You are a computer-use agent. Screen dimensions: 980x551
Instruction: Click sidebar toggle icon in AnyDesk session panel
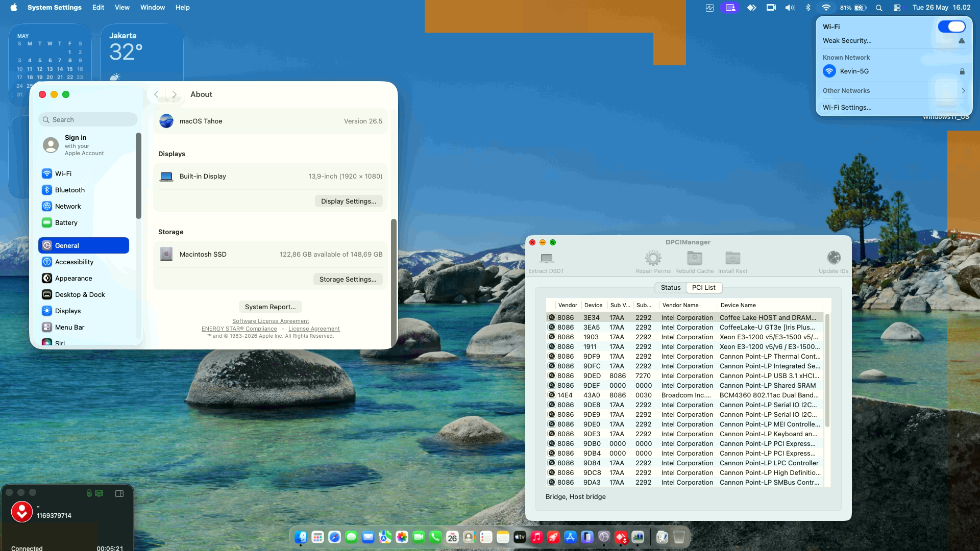[x=119, y=493]
